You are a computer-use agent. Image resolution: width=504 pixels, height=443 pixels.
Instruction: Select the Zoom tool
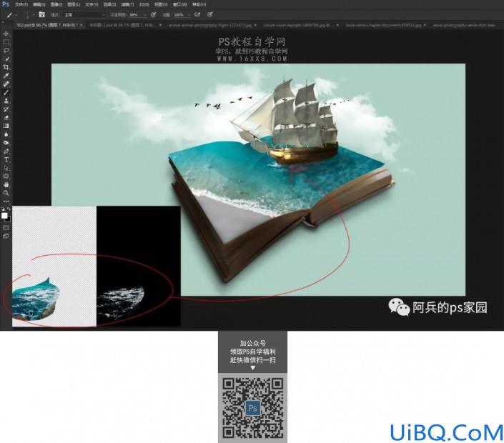tap(6, 193)
